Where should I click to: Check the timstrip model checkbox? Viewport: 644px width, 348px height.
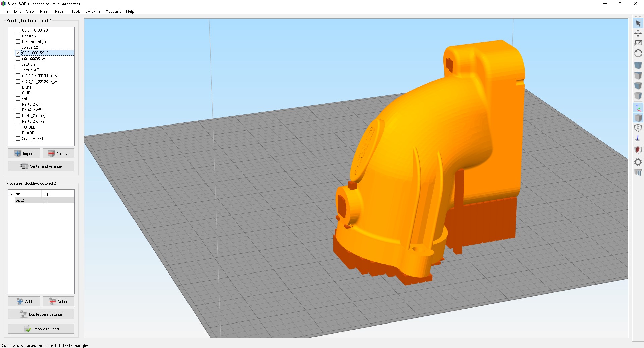pos(18,36)
